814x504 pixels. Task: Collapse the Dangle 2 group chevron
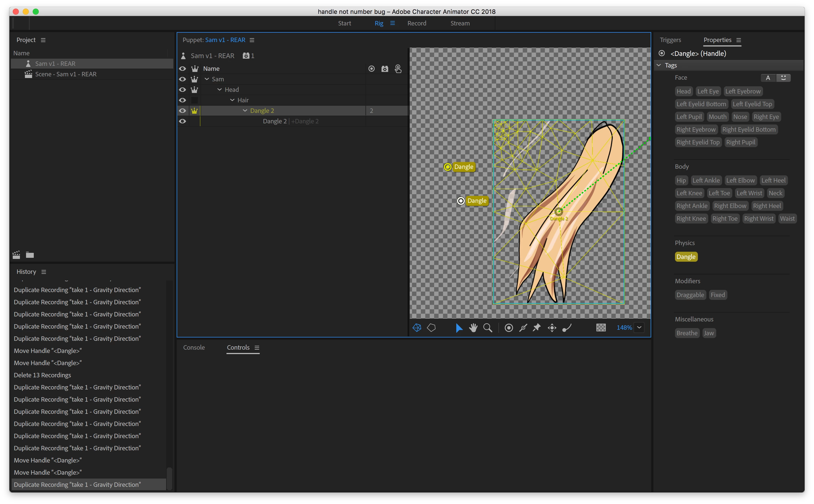(245, 111)
